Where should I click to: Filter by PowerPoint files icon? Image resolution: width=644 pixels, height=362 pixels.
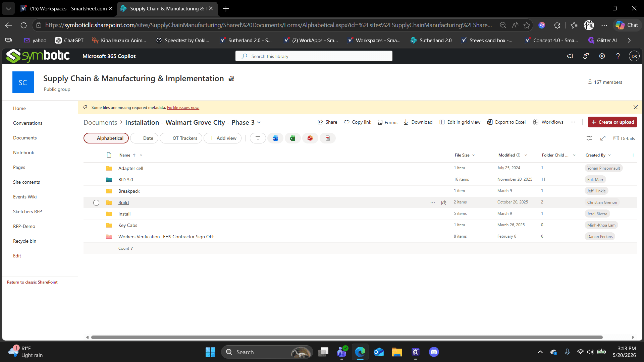point(310,138)
